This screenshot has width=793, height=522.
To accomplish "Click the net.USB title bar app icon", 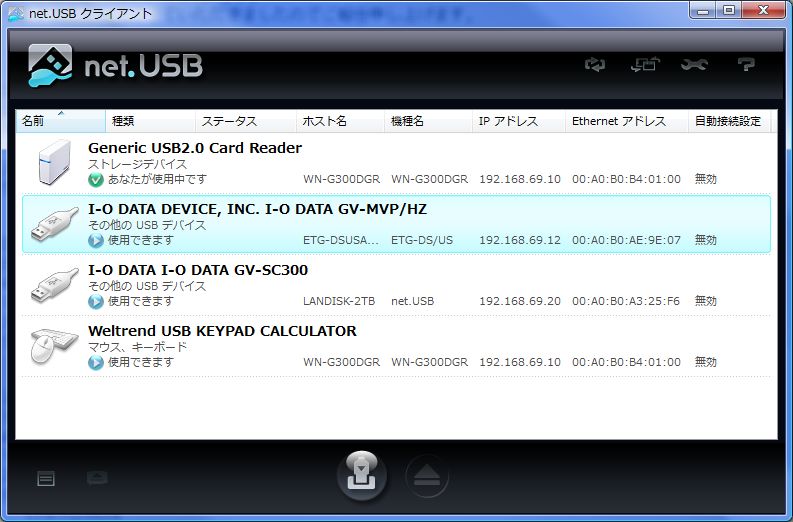I will pyautogui.click(x=16, y=14).
